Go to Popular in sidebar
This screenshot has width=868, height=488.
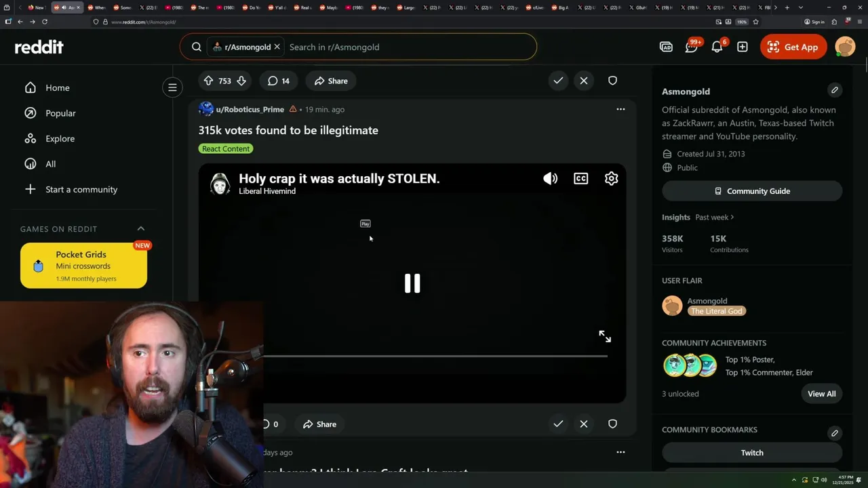pos(60,113)
